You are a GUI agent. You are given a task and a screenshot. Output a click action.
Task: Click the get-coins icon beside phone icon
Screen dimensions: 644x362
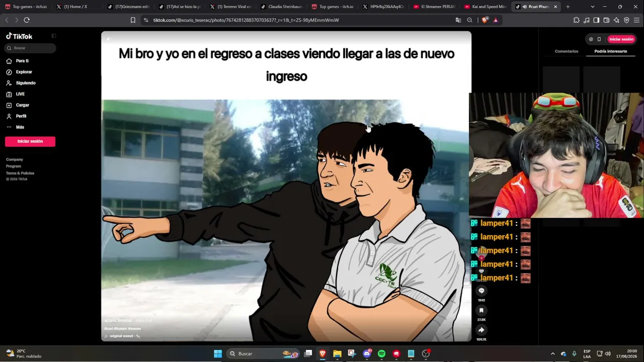[591, 39]
